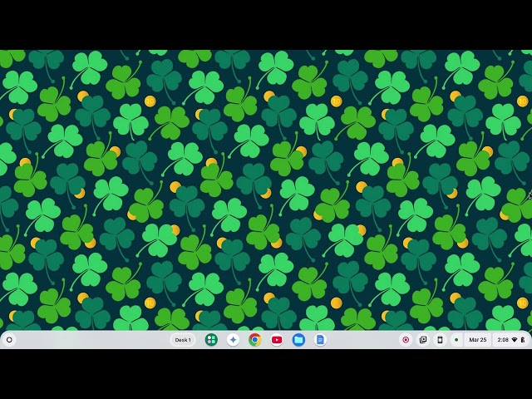532x399 pixels.
Task: Stop the screen recording indicator
Action: point(406,340)
